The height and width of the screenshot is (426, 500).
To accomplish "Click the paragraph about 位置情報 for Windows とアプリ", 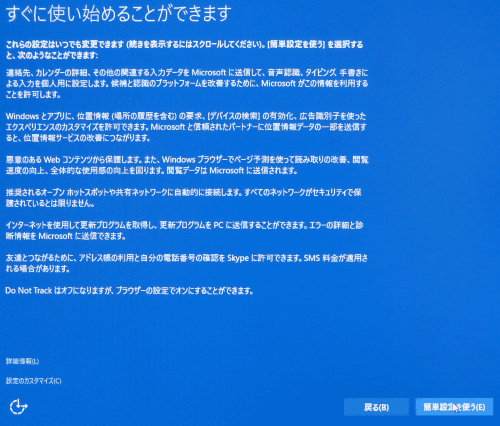I will click(186, 127).
